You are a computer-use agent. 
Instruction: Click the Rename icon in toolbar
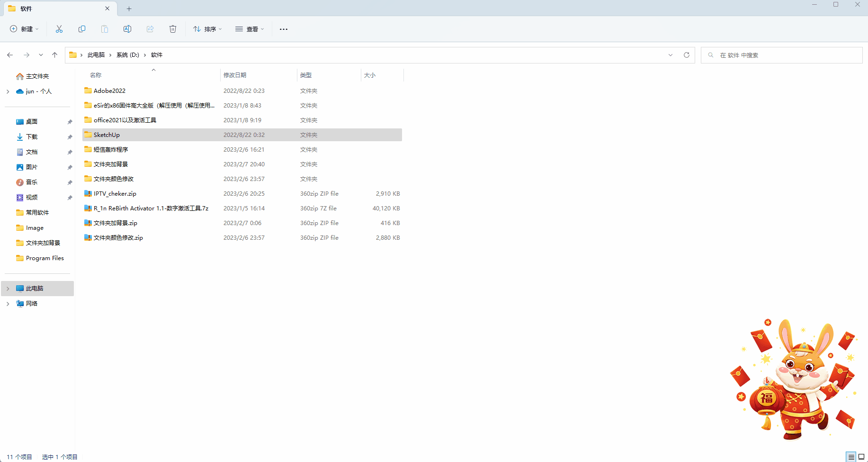tap(127, 29)
